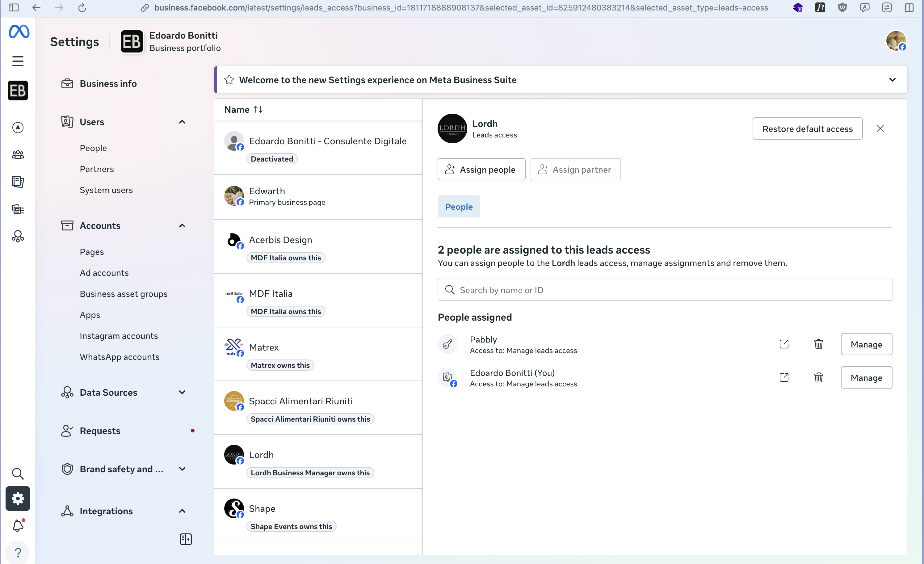Select the People tab
This screenshot has height=564, width=924.
(459, 207)
